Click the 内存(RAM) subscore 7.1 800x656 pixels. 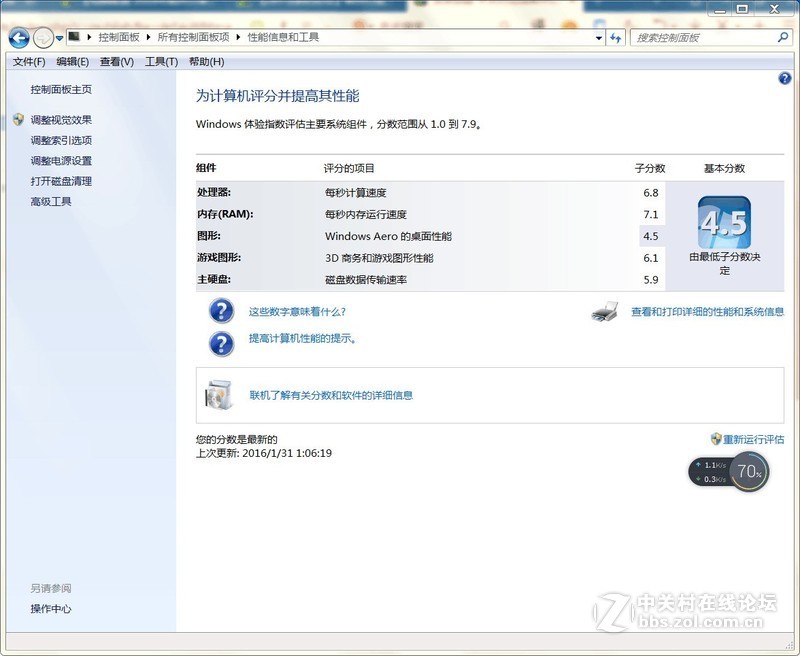click(x=651, y=214)
